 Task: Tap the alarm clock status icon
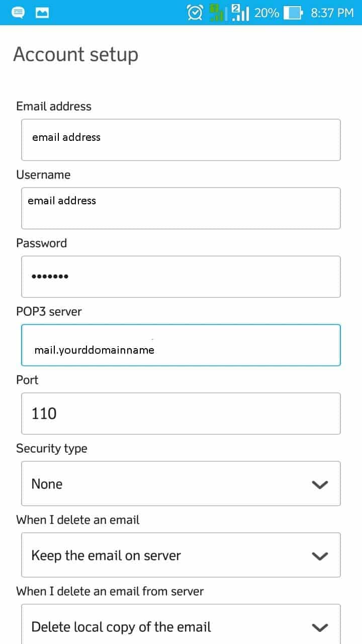point(195,13)
